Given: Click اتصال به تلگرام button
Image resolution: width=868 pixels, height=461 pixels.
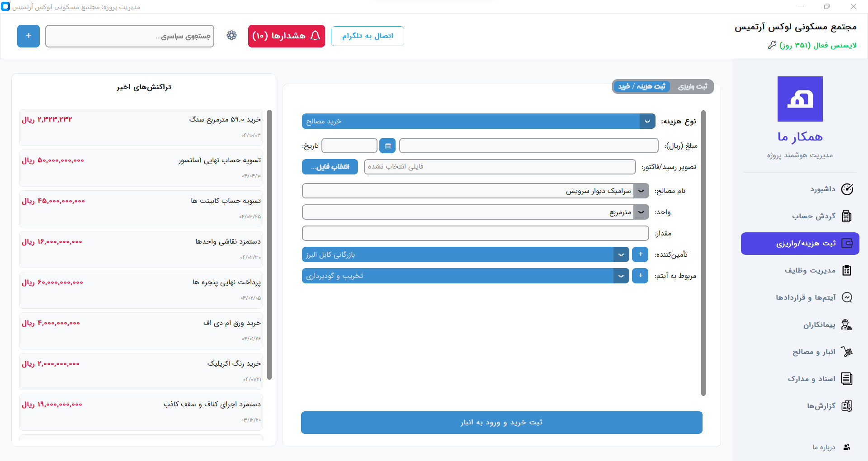Looking at the screenshot, I should click(x=367, y=36).
